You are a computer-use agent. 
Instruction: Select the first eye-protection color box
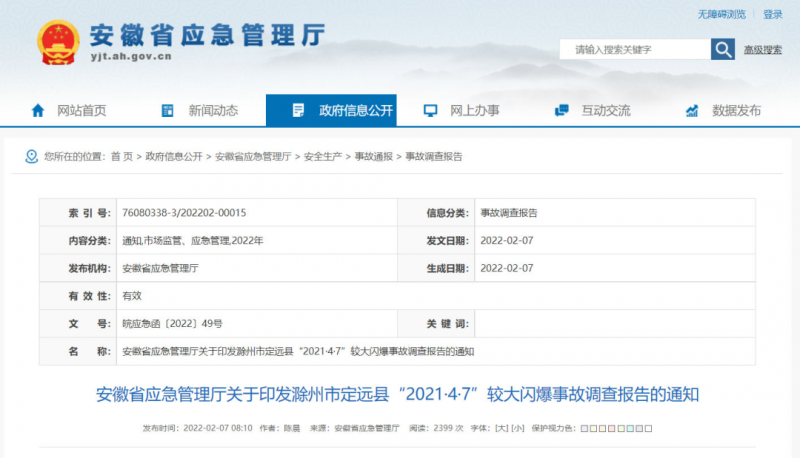click(584, 428)
